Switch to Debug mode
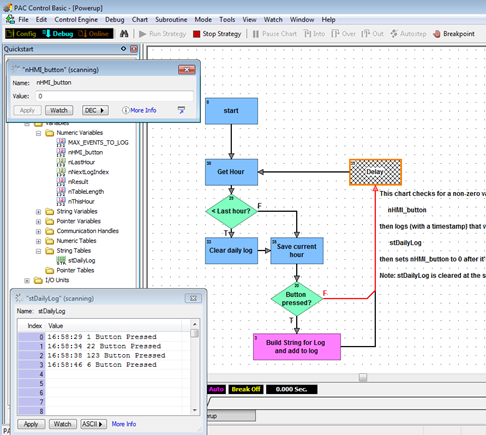 click(58, 34)
